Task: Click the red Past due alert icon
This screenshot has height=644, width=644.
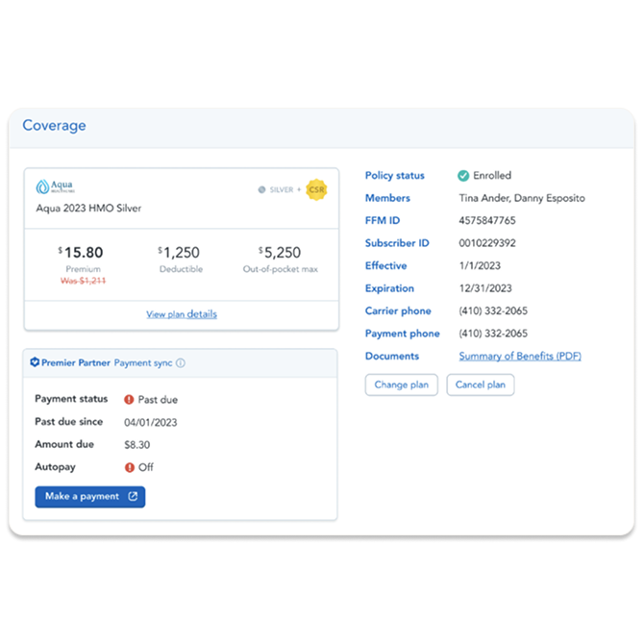Action: [x=129, y=400]
